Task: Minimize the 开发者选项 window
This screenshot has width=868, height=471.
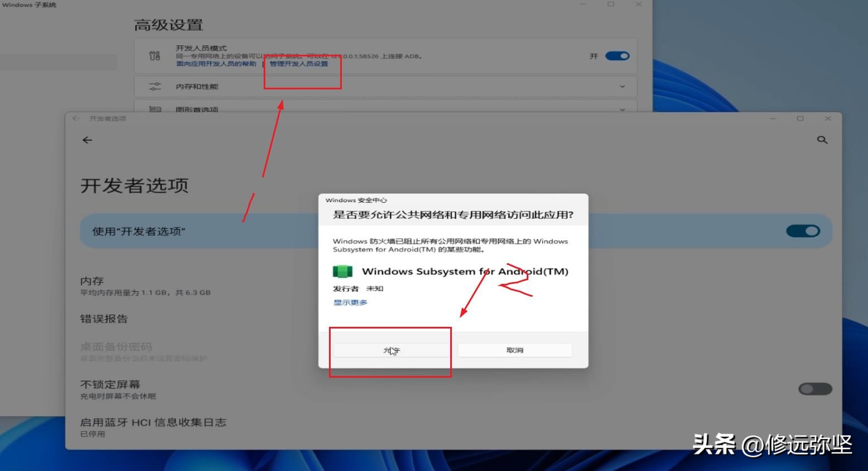Action: [x=773, y=118]
